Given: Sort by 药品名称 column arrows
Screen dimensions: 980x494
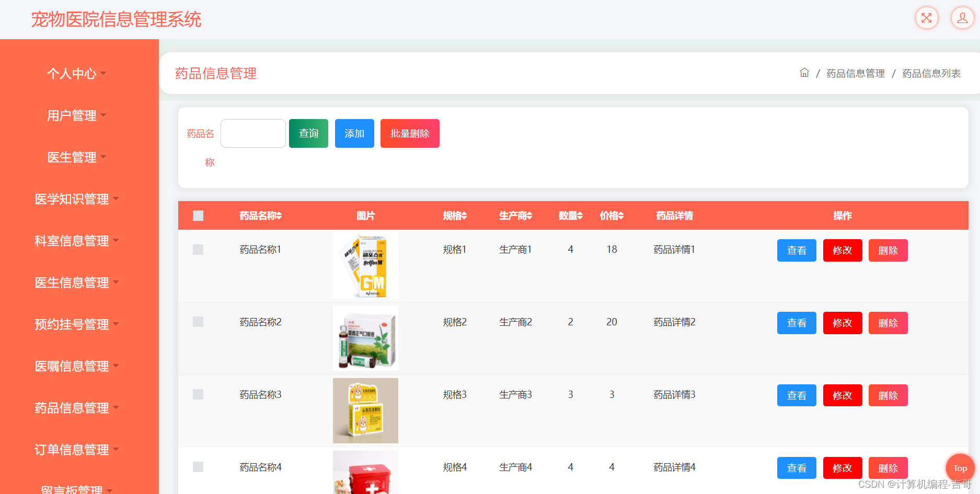Looking at the screenshot, I should point(279,216).
